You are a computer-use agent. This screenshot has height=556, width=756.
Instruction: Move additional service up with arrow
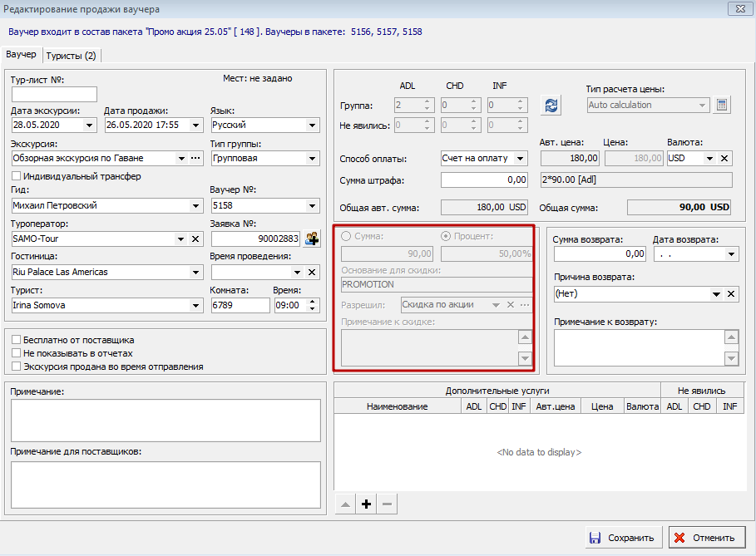[345, 504]
